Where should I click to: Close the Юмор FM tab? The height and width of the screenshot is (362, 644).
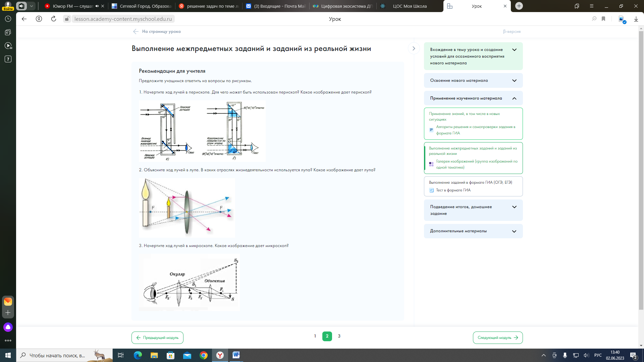103,6
